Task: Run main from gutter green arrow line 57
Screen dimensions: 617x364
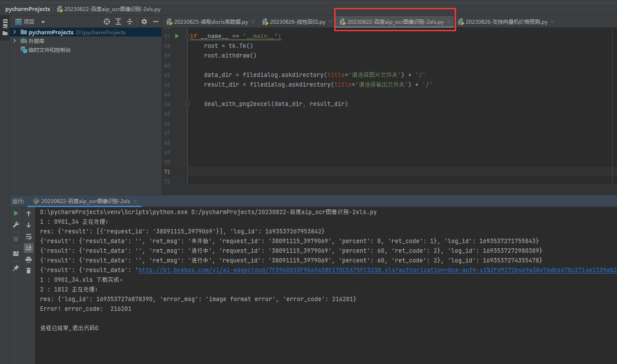Action: [177, 36]
